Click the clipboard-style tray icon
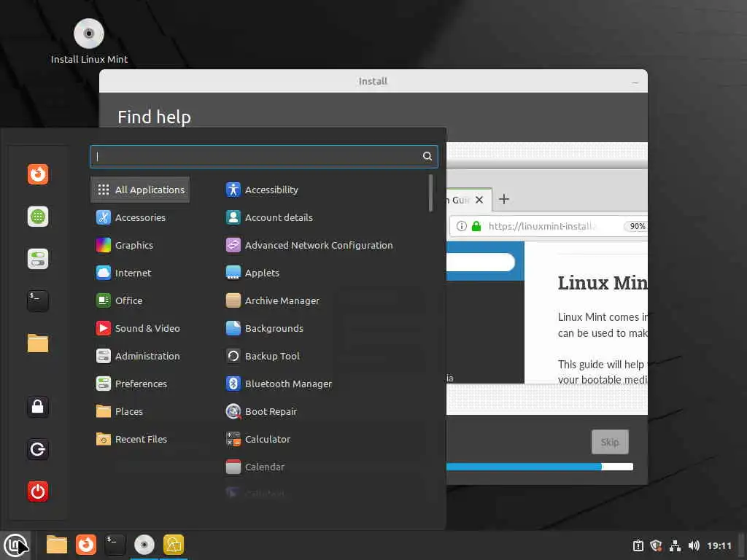The height and width of the screenshot is (560, 747). click(638, 545)
